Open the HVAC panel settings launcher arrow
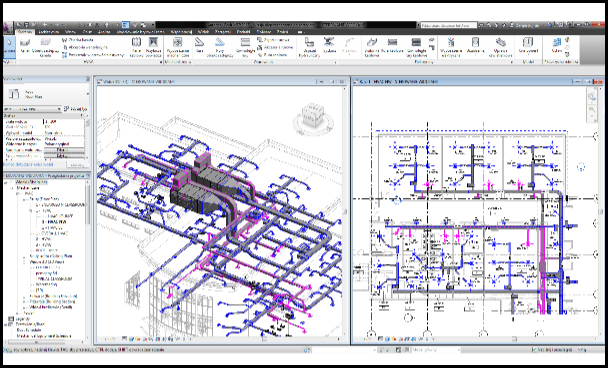 coord(161,62)
